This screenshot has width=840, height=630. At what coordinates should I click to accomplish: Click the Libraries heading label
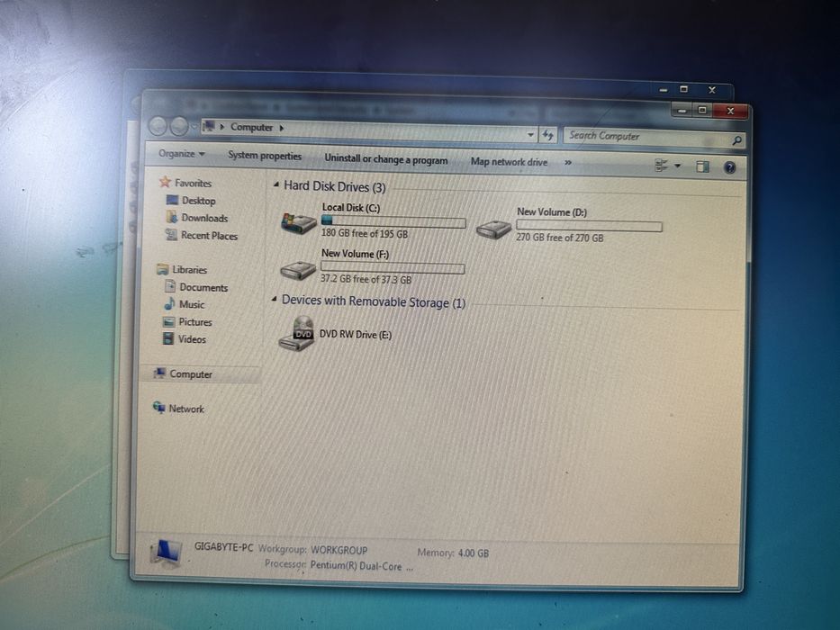(189, 269)
